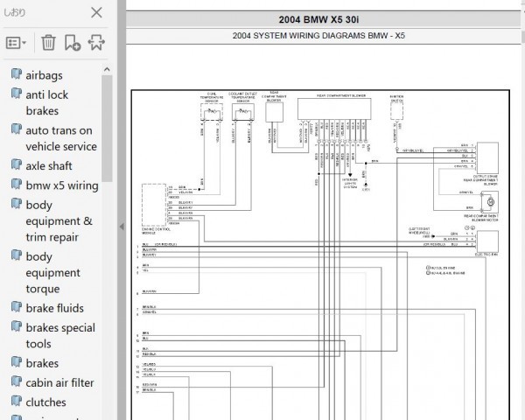Collapse the side panel with left arrow
The height and width of the screenshot is (420, 525).
(x=122, y=227)
